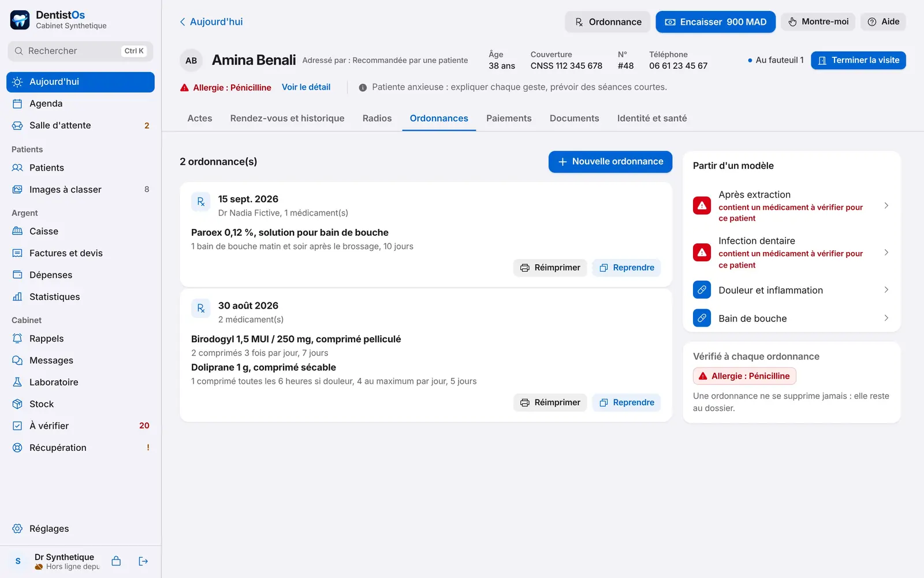Click the S user avatar
The image size is (924, 578).
pos(18,561)
